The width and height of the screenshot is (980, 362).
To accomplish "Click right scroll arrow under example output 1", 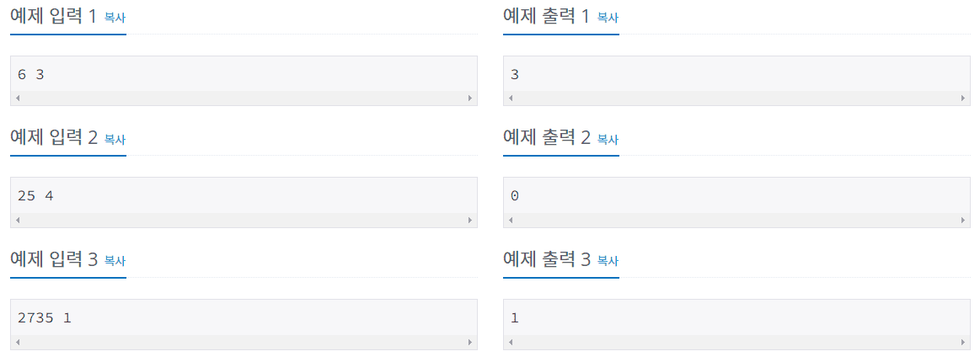I will (x=963, y=98).
